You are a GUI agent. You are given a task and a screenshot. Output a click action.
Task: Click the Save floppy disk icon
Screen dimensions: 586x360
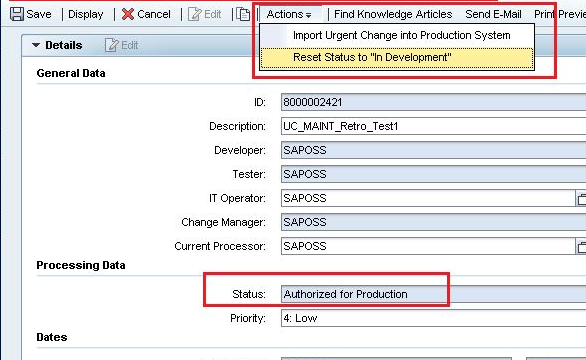click(x=17, y=14)
